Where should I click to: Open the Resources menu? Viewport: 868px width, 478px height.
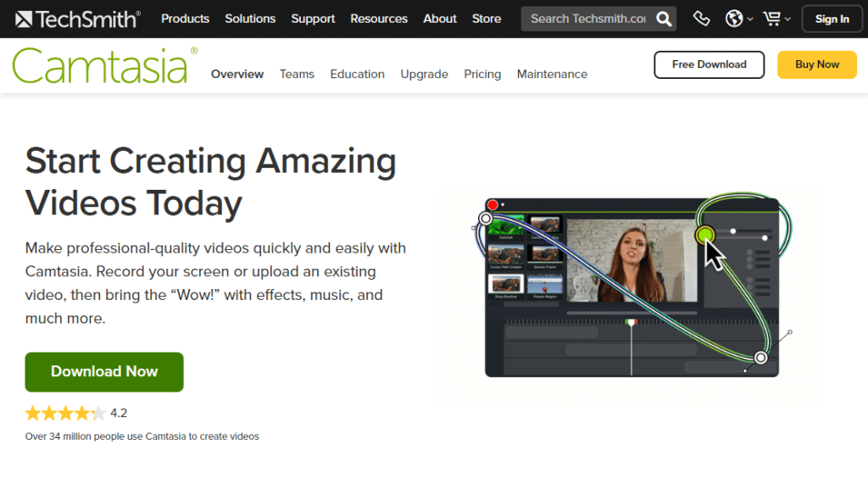click(x=379, y=19)
